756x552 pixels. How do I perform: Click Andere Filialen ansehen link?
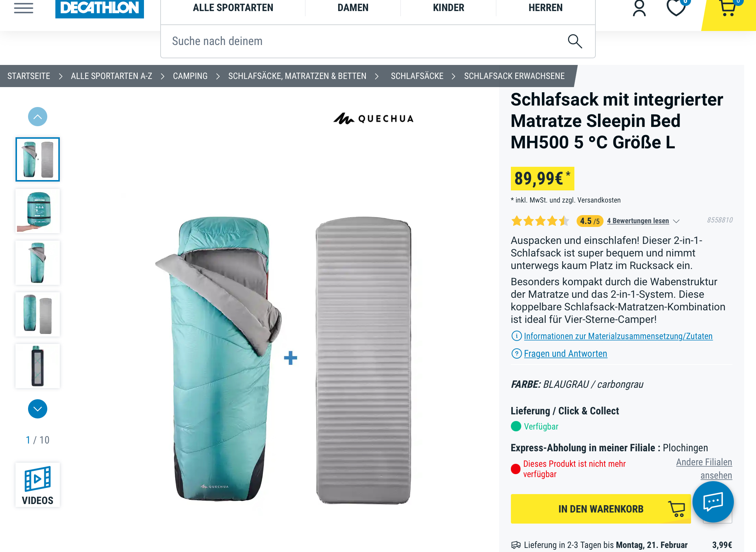point(704,469)
